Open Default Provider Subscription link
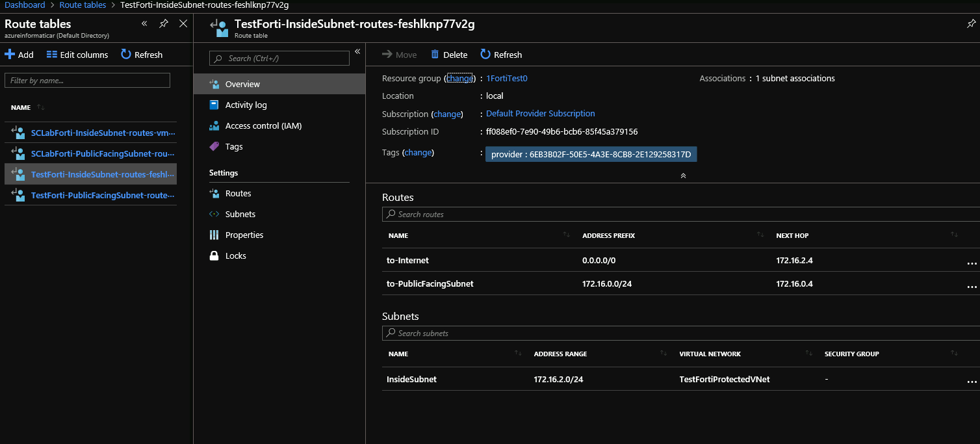Screen dimensions: 980x444 pos(541,113)
